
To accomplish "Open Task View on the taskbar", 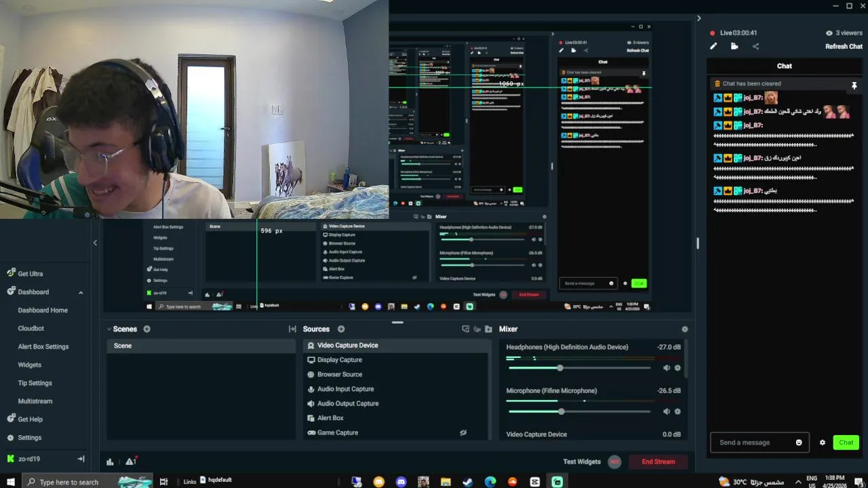I will tap(163, 482).
